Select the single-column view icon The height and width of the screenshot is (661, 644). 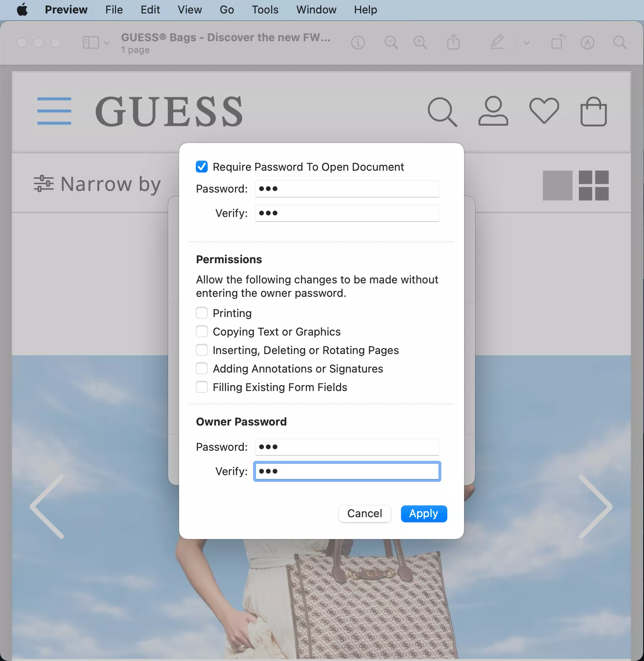[x=557, y=185]
